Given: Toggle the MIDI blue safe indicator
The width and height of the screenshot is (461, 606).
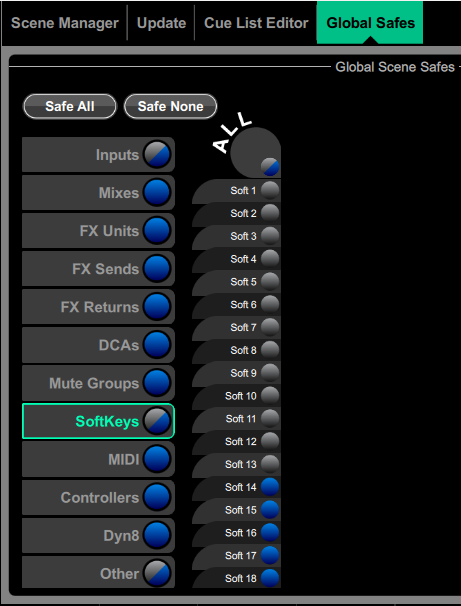Looking at the screenshot, I should [157, 459].
